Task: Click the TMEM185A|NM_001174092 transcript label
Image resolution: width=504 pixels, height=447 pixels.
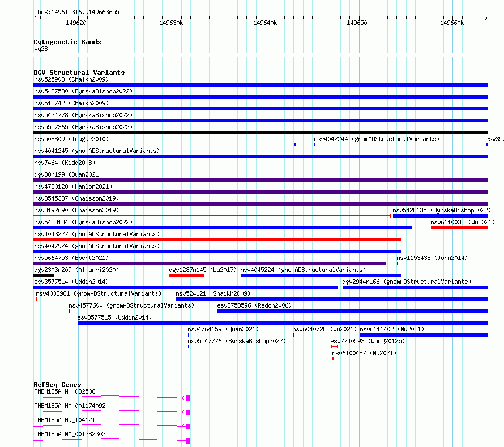Action: (70, 406)
